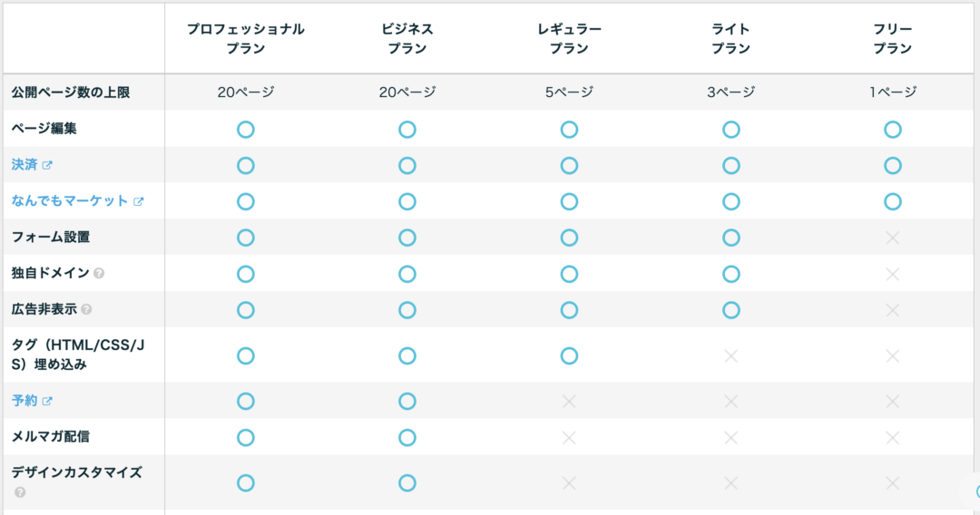Click the circle for 予約 in ビジネスプラン
The image size is (980, 515).
tap(407, 401)
